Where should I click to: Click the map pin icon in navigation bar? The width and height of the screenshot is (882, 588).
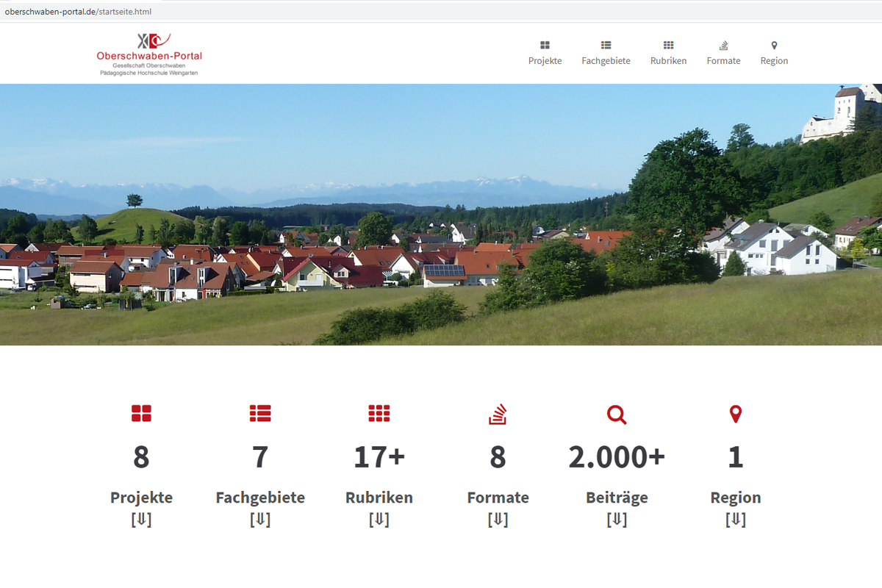[774, 46]
